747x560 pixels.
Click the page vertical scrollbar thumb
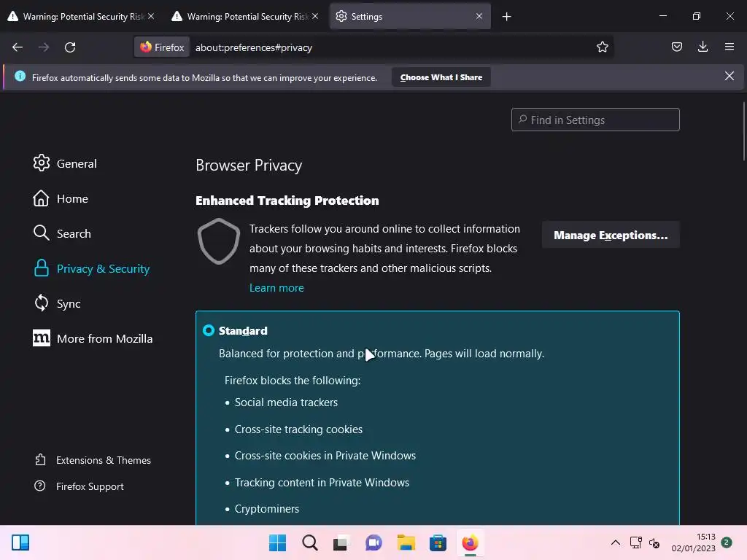tap(743, 133)
